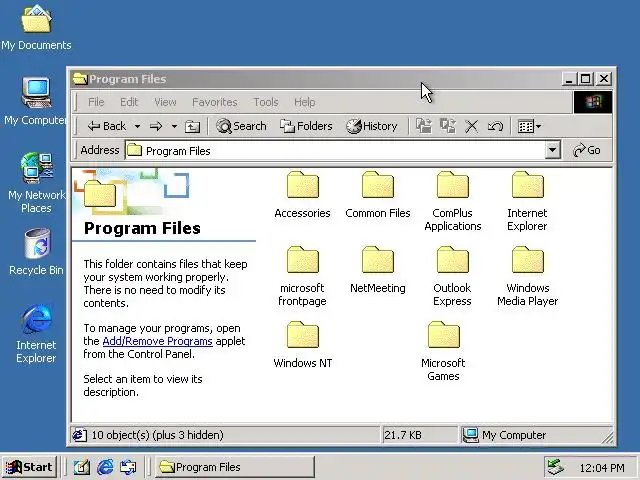Open the Forward history dropdown arrow
The height and width of the screenshot is (480, 640).
[x=174, y=127]
